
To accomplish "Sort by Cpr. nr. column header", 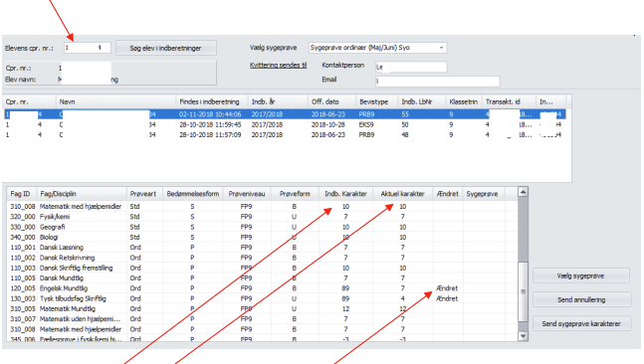I will click(x=30, y=101).
